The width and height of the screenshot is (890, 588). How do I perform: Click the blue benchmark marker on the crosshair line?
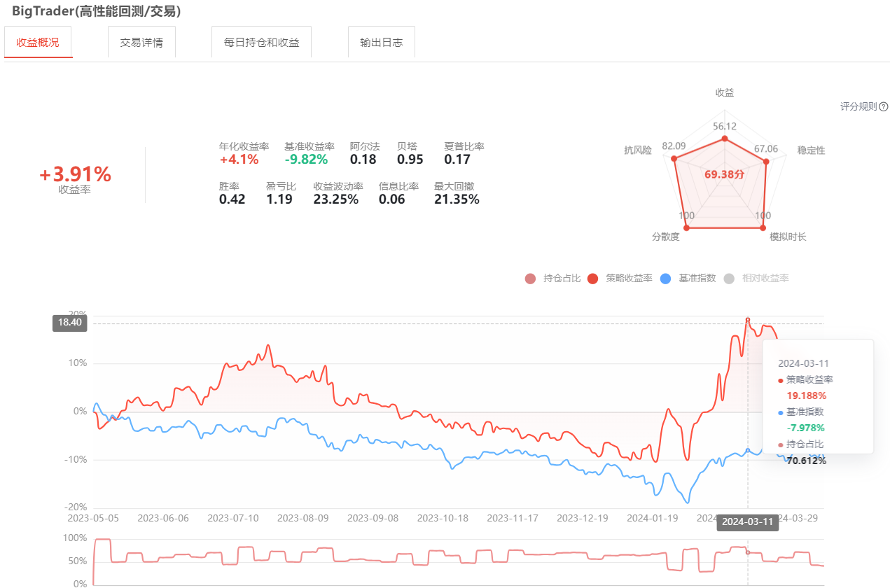pyautogui.click(x=748, y=450)
